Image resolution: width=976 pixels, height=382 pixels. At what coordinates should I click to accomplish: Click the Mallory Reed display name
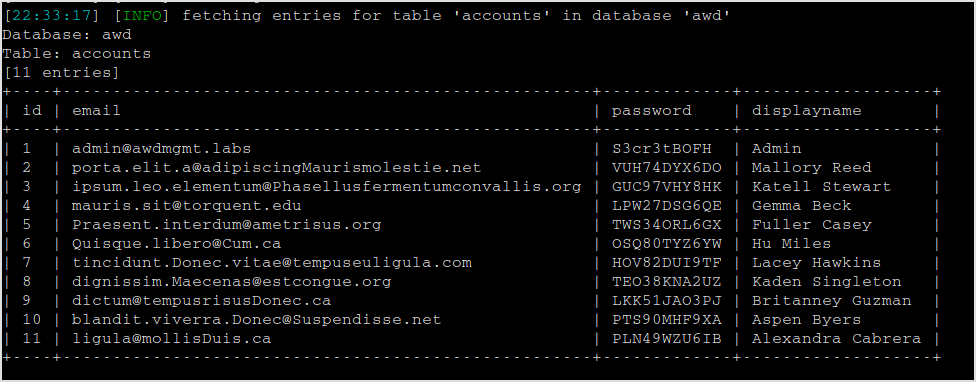(812, 168)
